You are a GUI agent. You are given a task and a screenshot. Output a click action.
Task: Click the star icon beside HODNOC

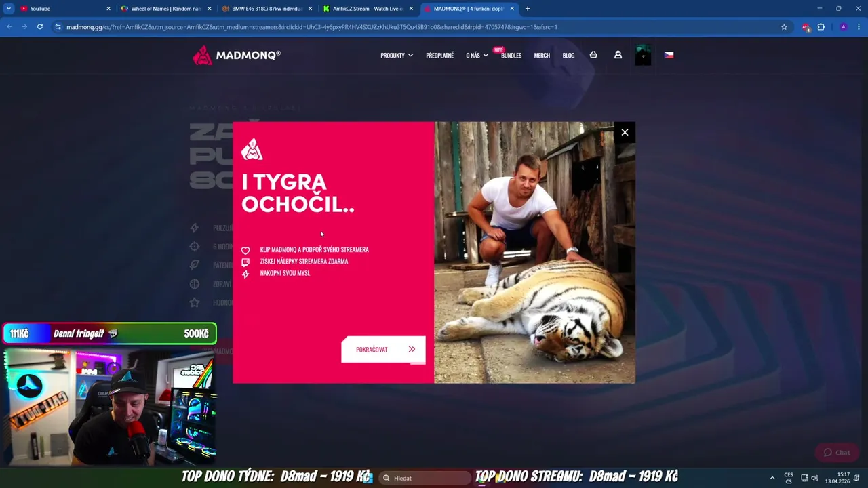[x=195, y=302]
